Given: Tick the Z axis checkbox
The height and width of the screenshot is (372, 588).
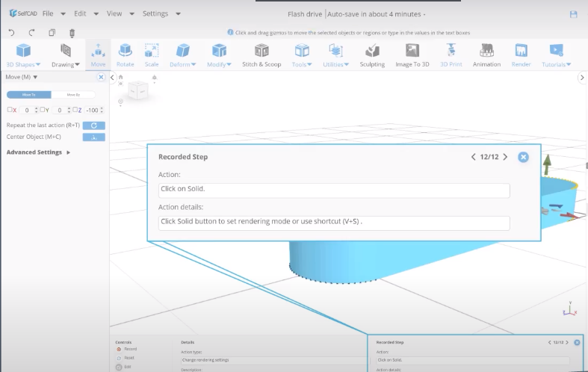Looking at the screenshot, I should pos(75,110).
